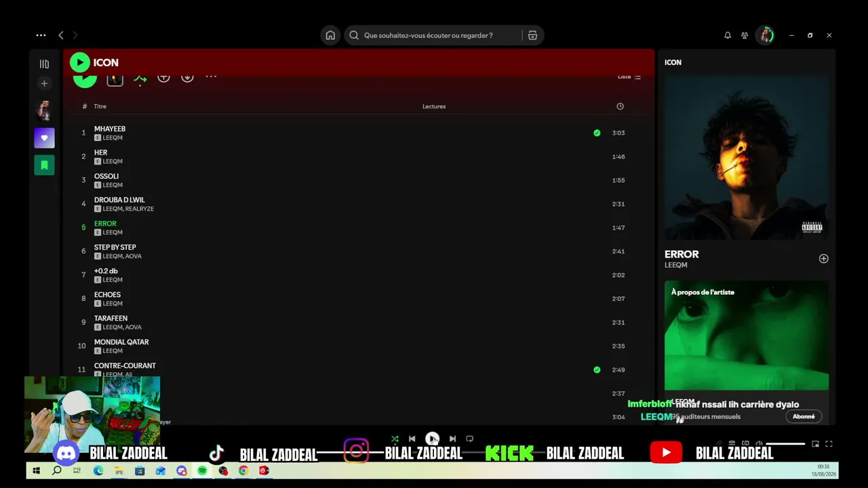Open the green bookmark Your Episodes item
Screen dimensions: 868x488
pos(44,165)
